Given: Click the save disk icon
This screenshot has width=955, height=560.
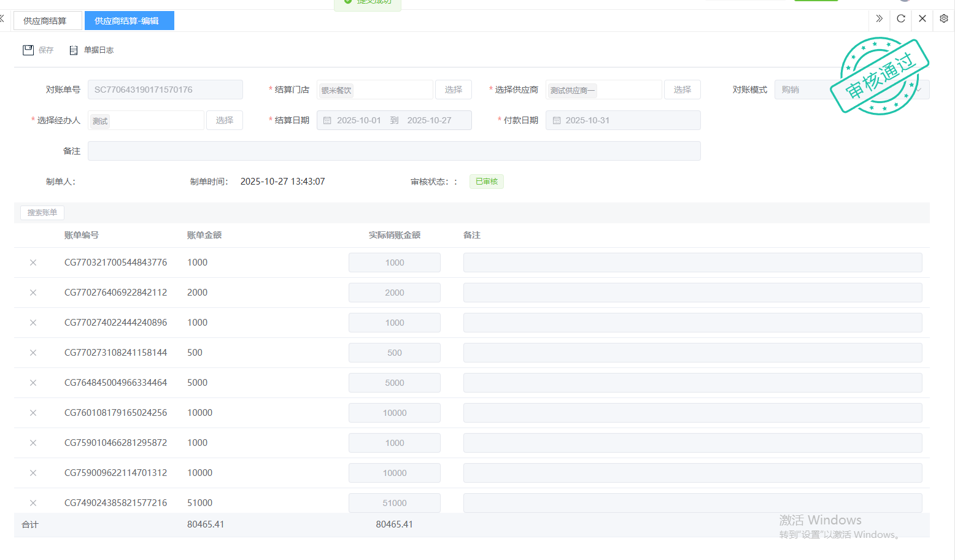Looking at the screenshot, I should (x=28, y=50).
